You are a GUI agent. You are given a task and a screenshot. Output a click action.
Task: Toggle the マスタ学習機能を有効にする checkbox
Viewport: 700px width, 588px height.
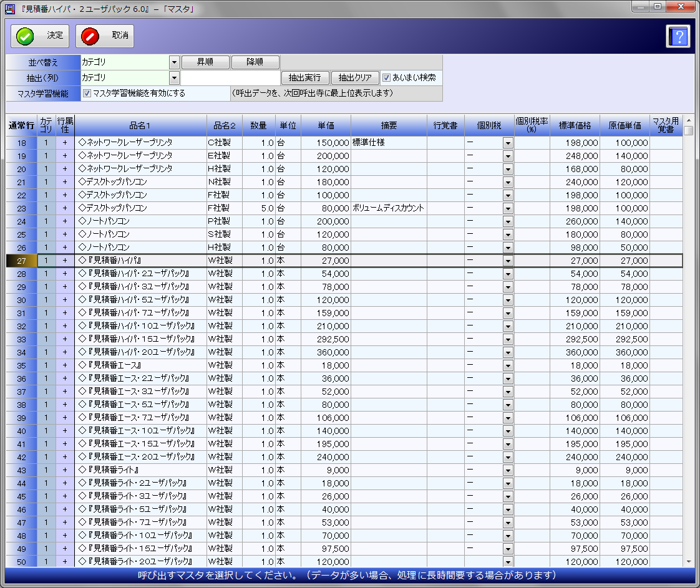[87, 94]
